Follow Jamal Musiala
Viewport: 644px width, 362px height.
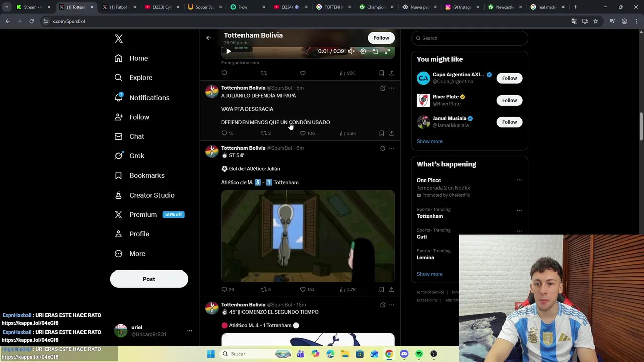tap(509, 122)
